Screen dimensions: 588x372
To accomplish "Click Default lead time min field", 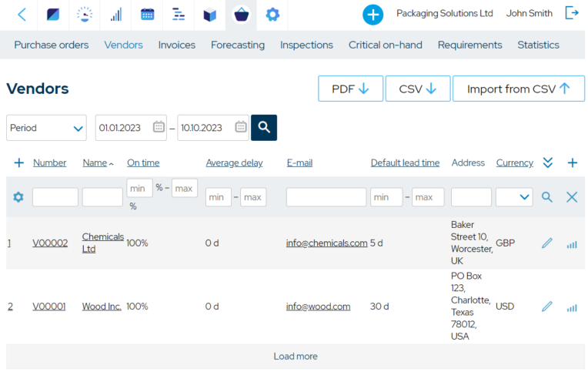I will (x=386, y=197).
